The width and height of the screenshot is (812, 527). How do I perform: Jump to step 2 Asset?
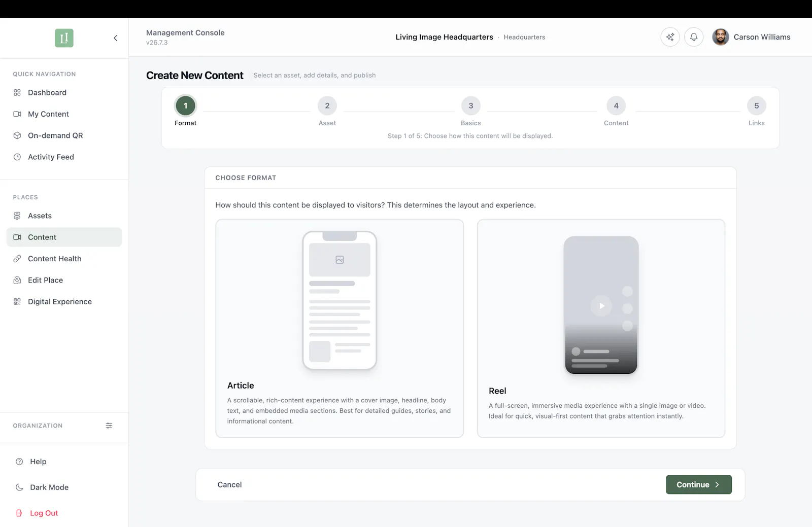click(x=327, y=106)
